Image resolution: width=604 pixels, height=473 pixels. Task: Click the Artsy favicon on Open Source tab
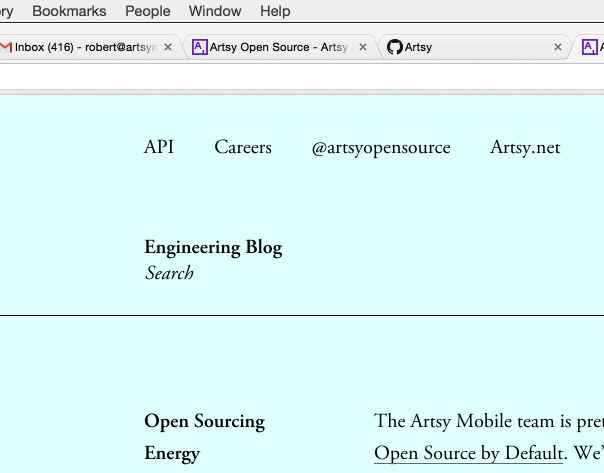200,47
